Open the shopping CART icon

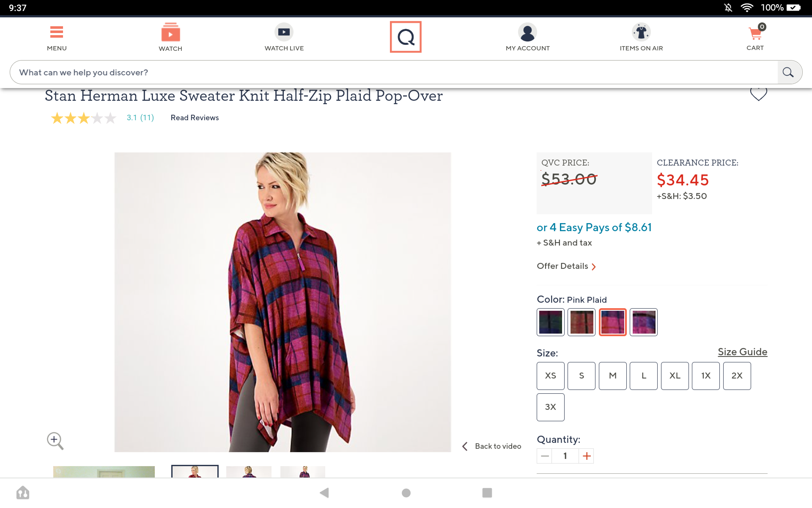click(x=755, y=33)
